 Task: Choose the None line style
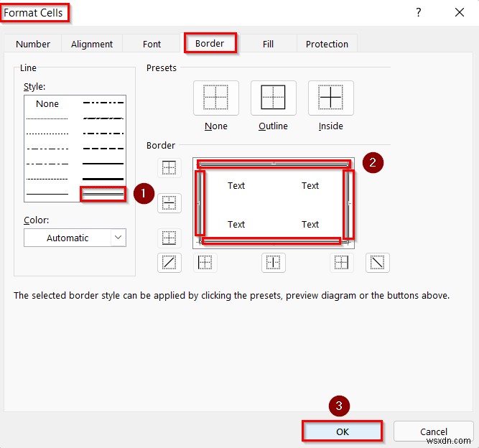tap(47, 104)
